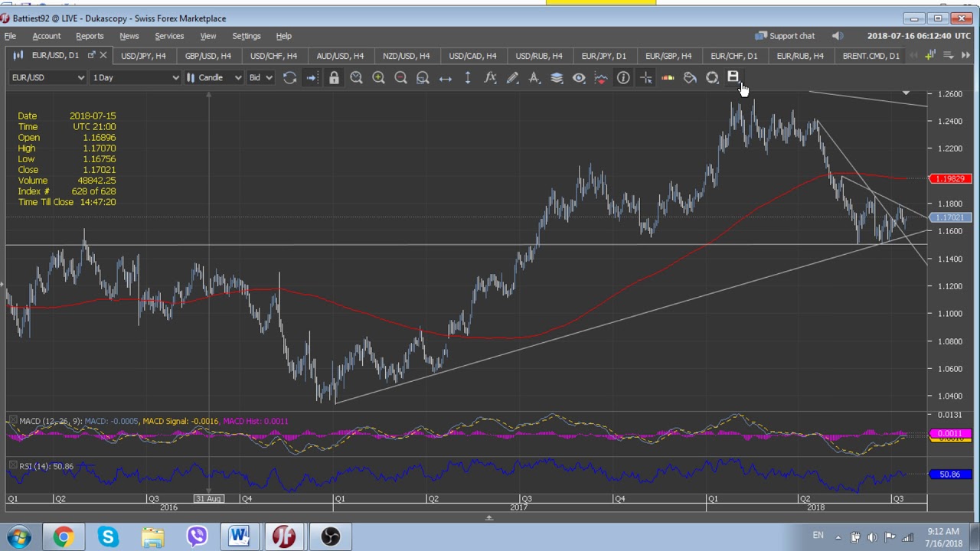This screenshot has width=980, height=551.
Task: Toggle the chart lock padlock icon
Action: 334,77
